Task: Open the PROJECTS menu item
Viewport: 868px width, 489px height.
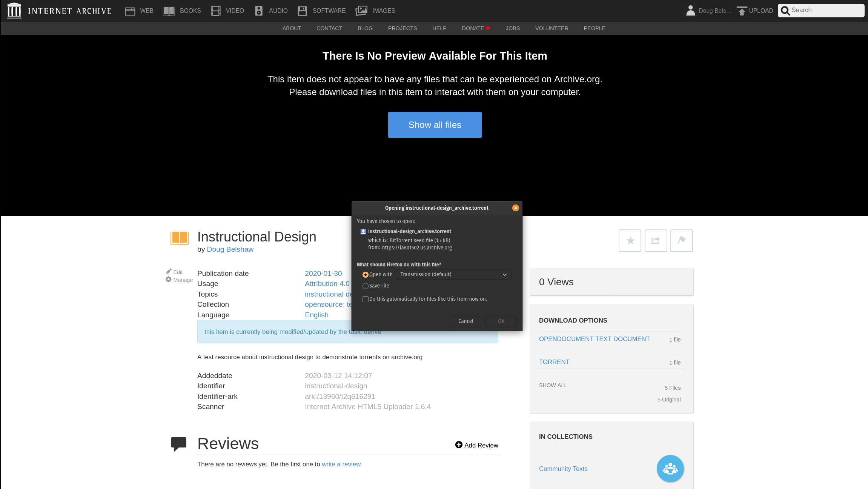Action: click(402, 28)
